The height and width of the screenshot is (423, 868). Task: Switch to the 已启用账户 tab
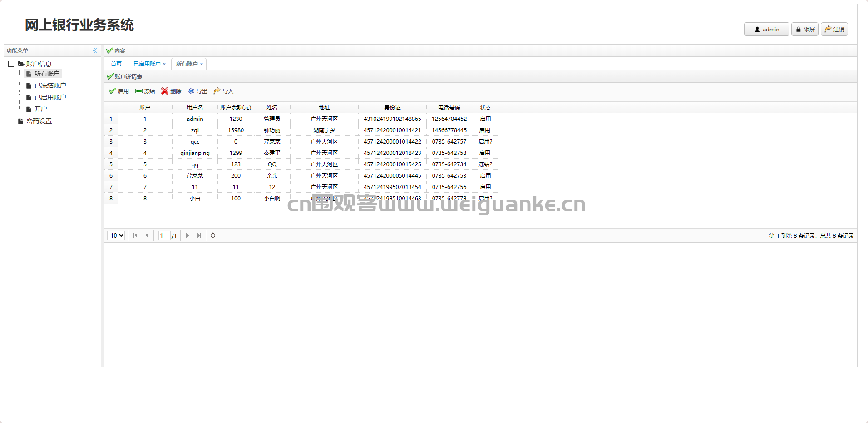pyautogui.click(x=147, y=64)
